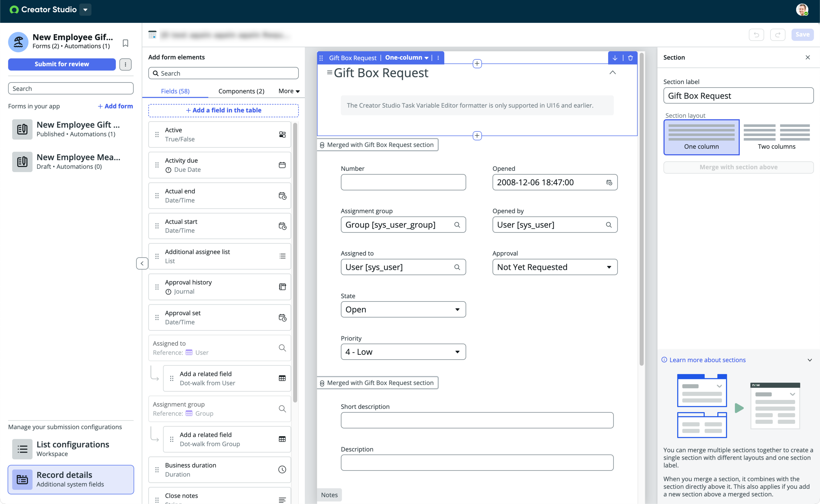Open the New Employee Mea... draft form
820x504 pixels.
(71, 161)
